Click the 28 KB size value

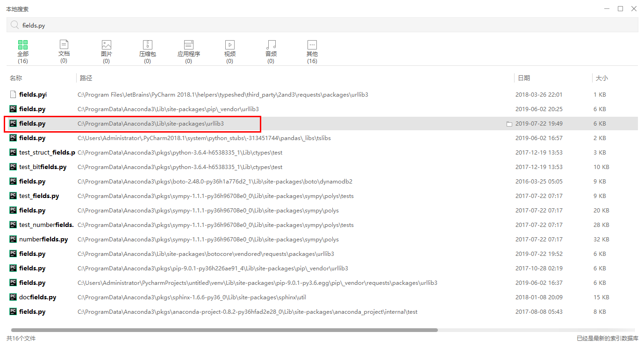(x=601, y=225)
